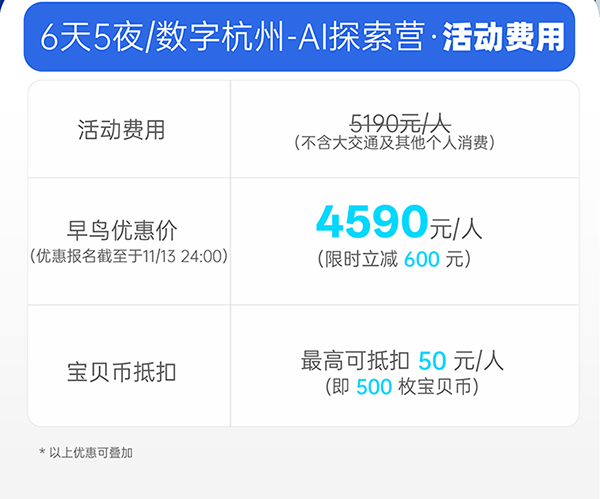Select the "最高可抵扣" text

coord(354,360)
